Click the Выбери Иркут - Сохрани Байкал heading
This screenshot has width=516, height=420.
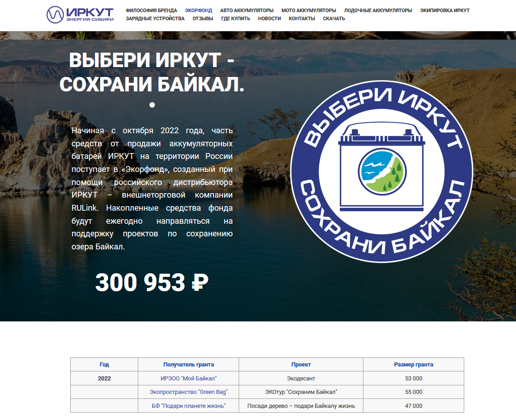pyautogui.click(x=152, y=72)
